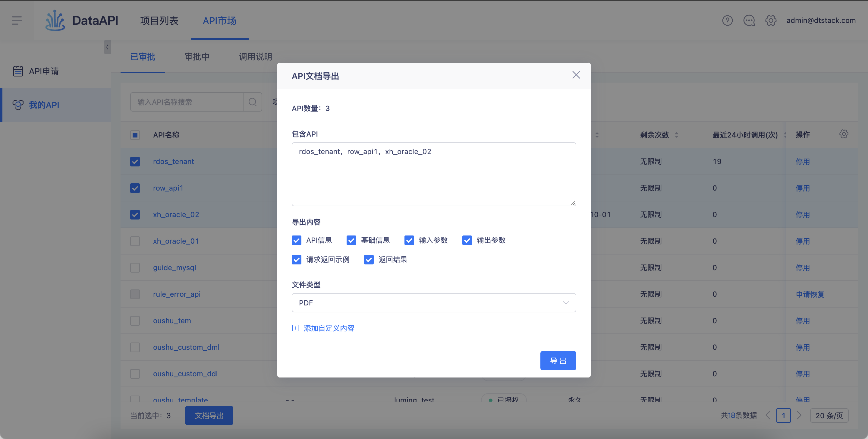Click the DataAPI logo

[82, 21]
